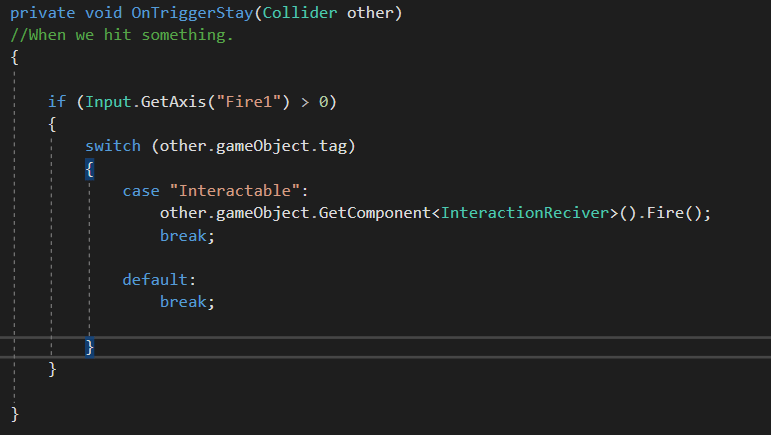This screenshot has width=771, height=435.
Task: Click the default keyword
Action: [155, 279]
